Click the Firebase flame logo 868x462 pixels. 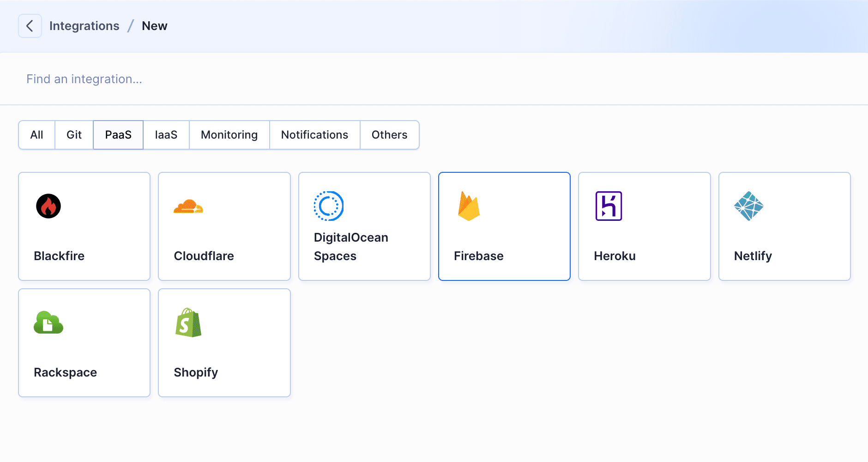(469, 206)
